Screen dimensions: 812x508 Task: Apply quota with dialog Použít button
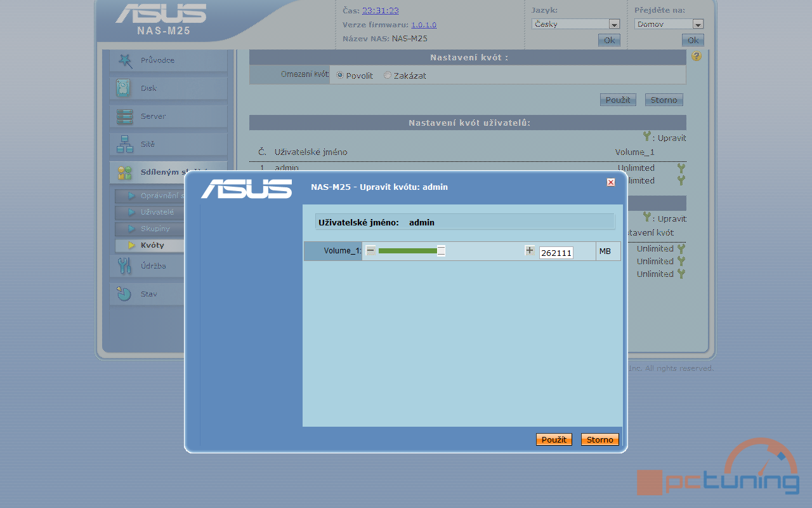pos(554,439)
